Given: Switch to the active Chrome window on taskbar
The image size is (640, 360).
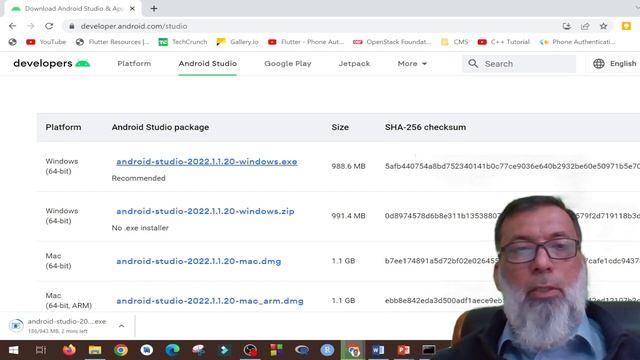Looking at the screenshot, I should point(353,350).
